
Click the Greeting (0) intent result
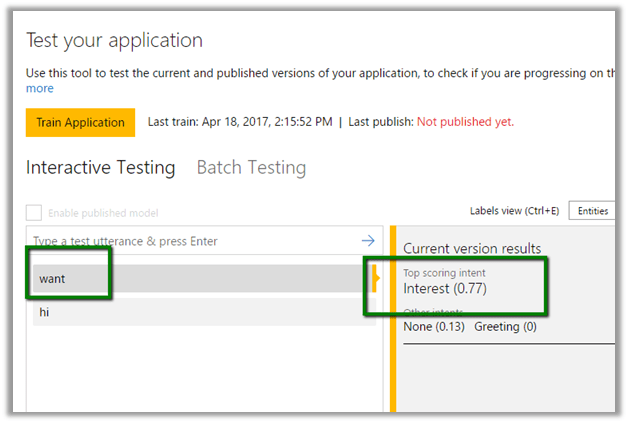(x=505, y=327)
